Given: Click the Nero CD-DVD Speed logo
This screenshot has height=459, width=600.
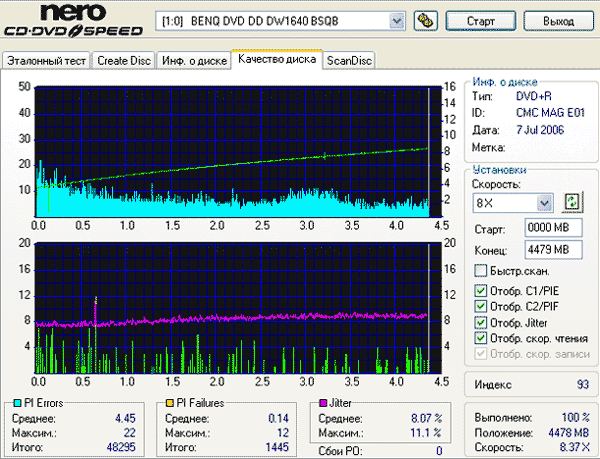Looking at the screenshot, I should [x=73, y=20].
